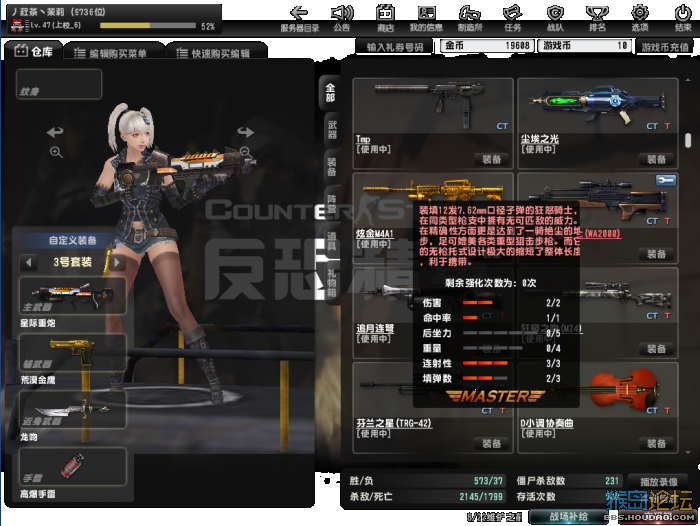
Task: Rotate character right with curved arrow
Action: point(246,132)
